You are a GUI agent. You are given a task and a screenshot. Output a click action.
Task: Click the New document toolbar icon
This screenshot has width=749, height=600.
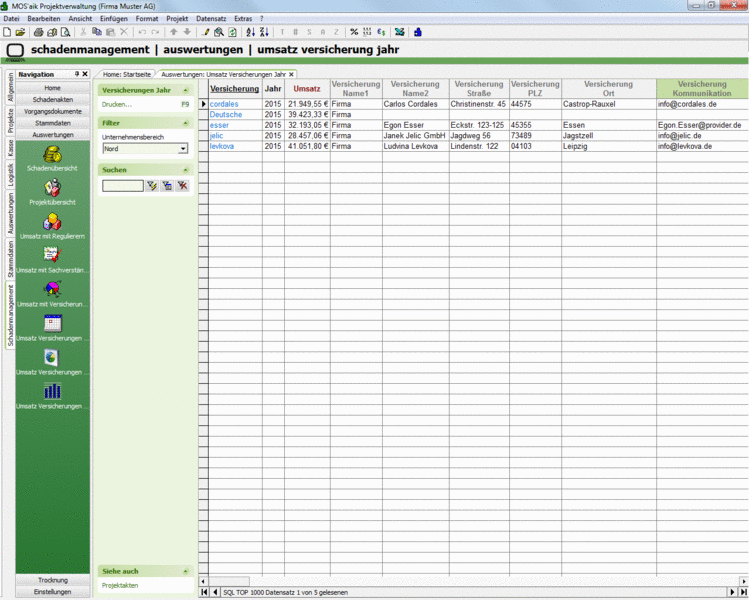pyautogui.click(x=7, y=32)
